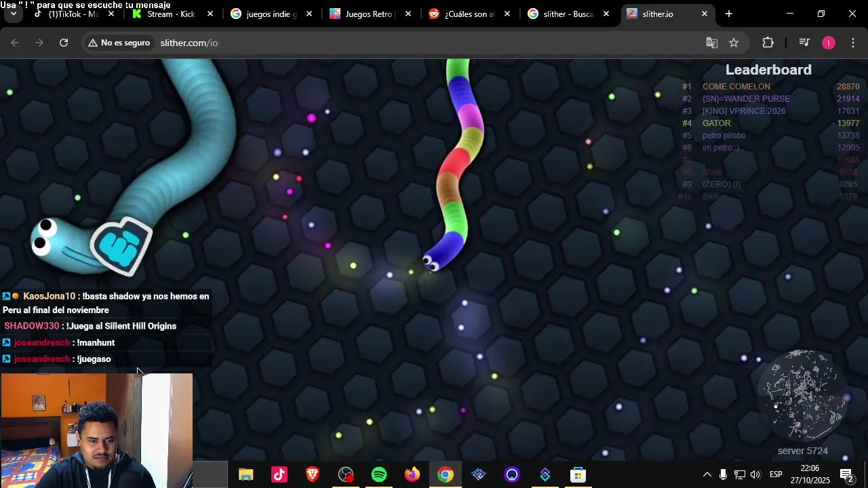Click the cyan snake's badge emblem
The height and width of the screenshot is (488, 868).
(122, 245)
